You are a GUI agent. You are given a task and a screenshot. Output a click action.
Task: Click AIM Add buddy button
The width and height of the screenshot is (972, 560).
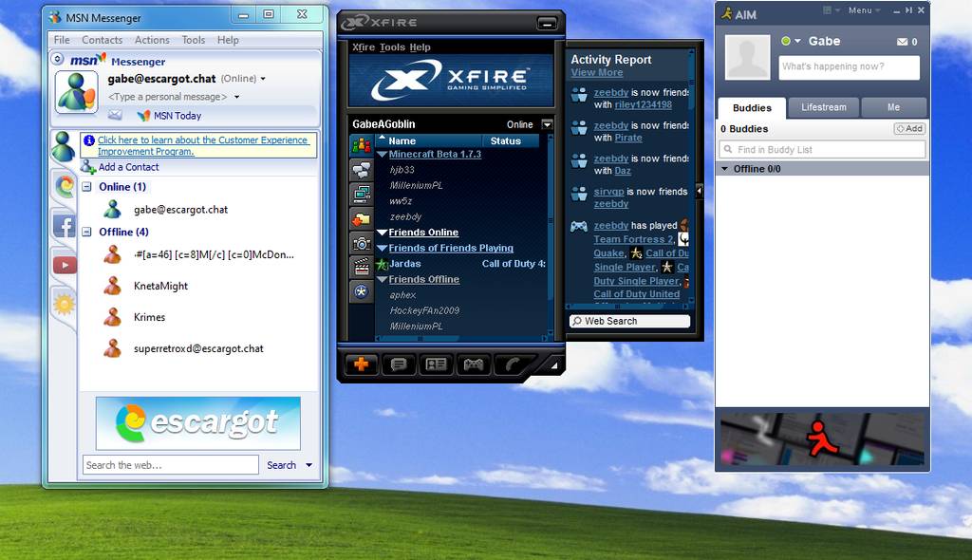click(909, 128)
